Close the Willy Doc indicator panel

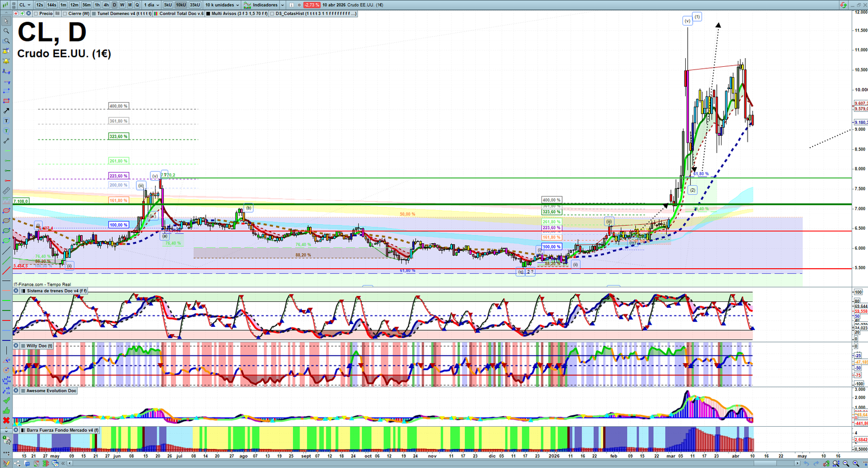pos(16,345)
